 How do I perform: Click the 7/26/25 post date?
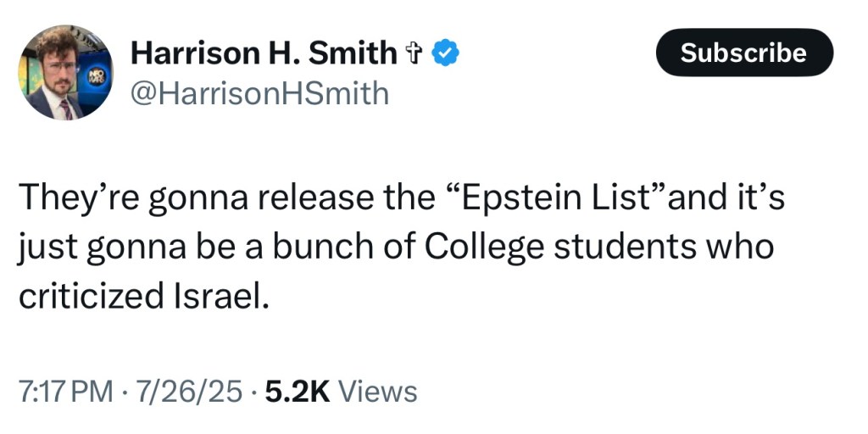(x=191, y=392)
